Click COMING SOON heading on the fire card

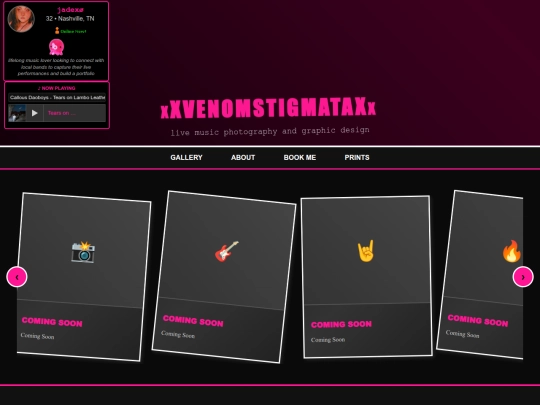[478, 320]
